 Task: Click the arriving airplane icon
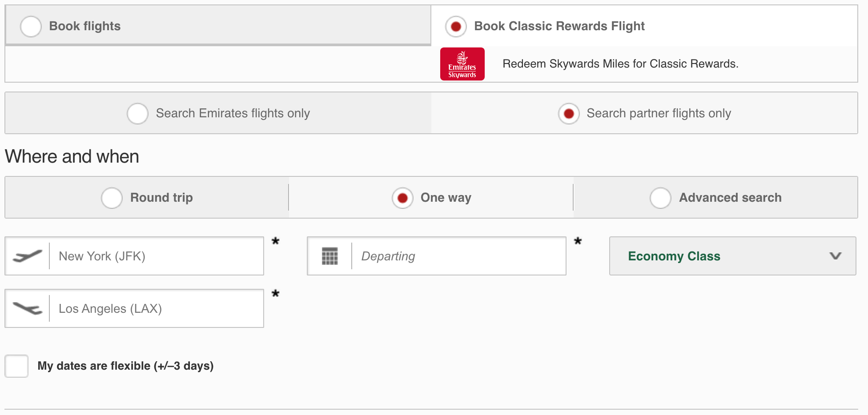tap(27, 308)
